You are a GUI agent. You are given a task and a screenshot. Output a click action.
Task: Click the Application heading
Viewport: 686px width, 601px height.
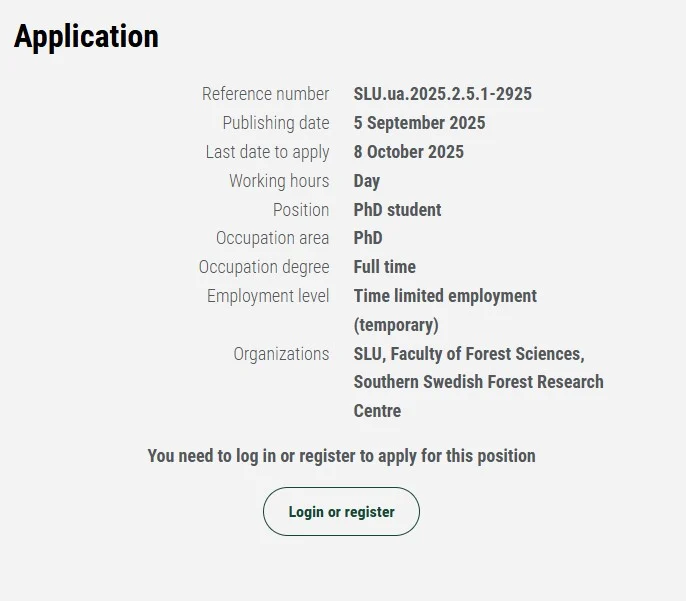tap(86, 37)
